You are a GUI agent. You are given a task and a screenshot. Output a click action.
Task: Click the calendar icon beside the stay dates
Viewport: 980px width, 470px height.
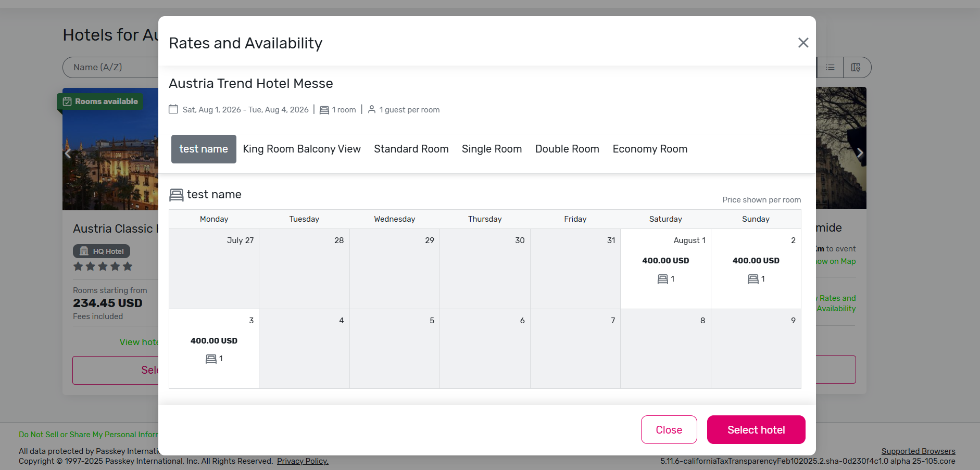tap(173, 109)
